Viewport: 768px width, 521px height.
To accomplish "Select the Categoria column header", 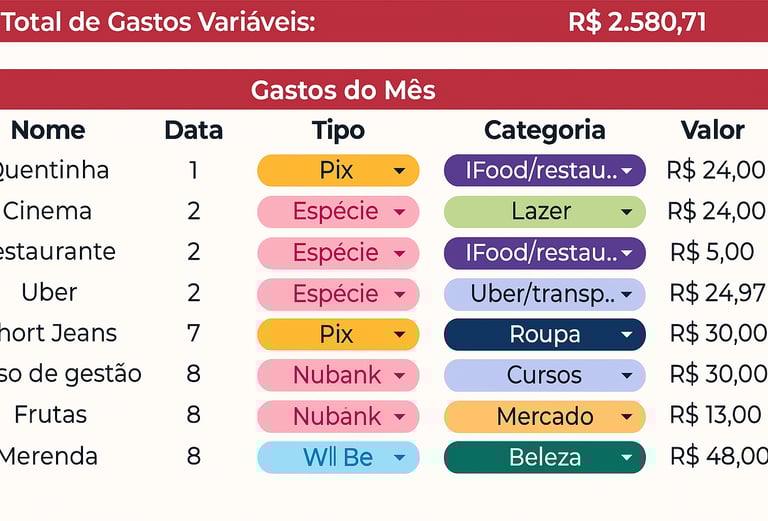I will [x=544, y=130].
